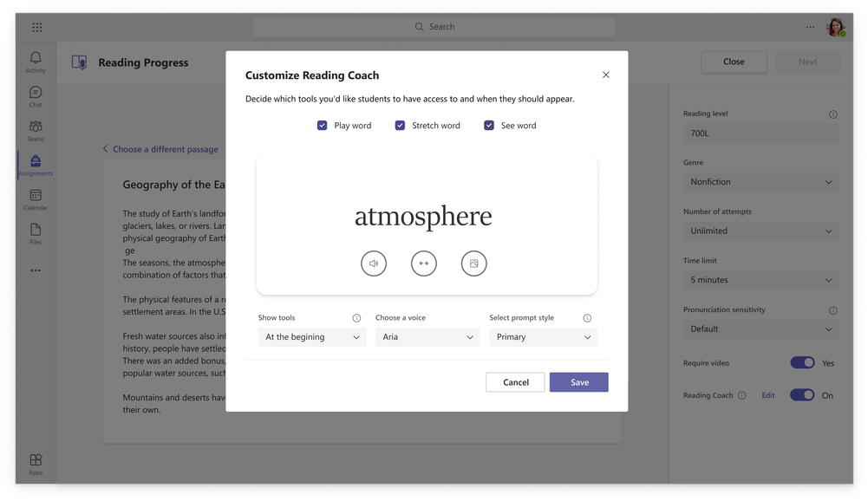The height and width of the screenshot is (501, 868).
Task: Click the Reading Progress app icon
Action: 79,62
